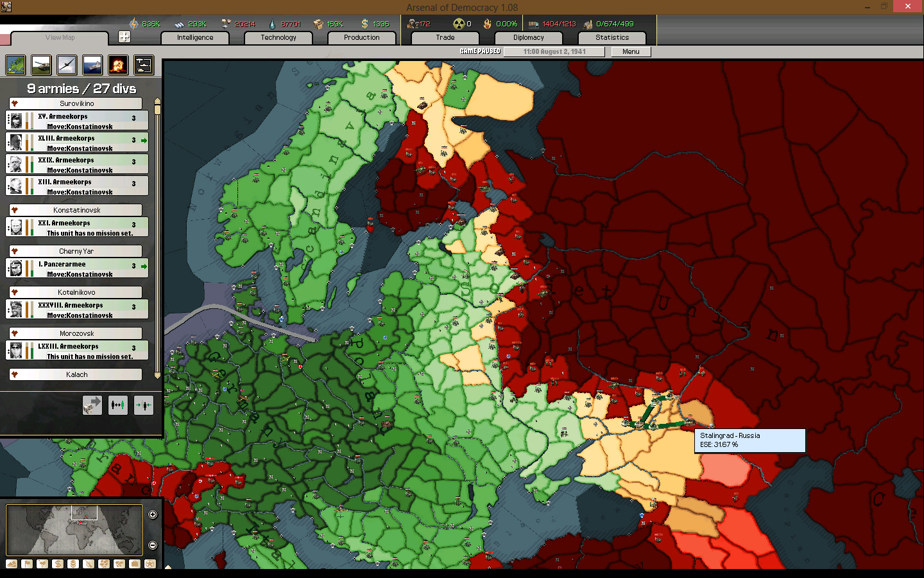
Task: Select the briefcase map mode icon
Action: [x=135, y=564]
